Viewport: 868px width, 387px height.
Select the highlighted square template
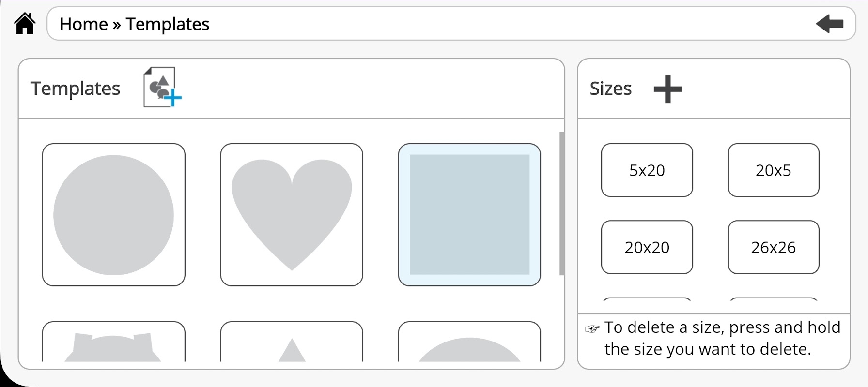click(469, 215)
